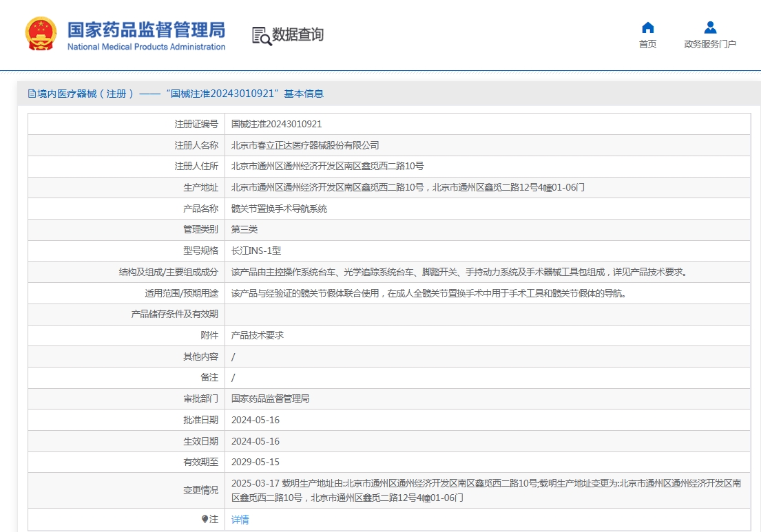
Task: Click the 生产地址 production address value
Action: click(408, 188)
